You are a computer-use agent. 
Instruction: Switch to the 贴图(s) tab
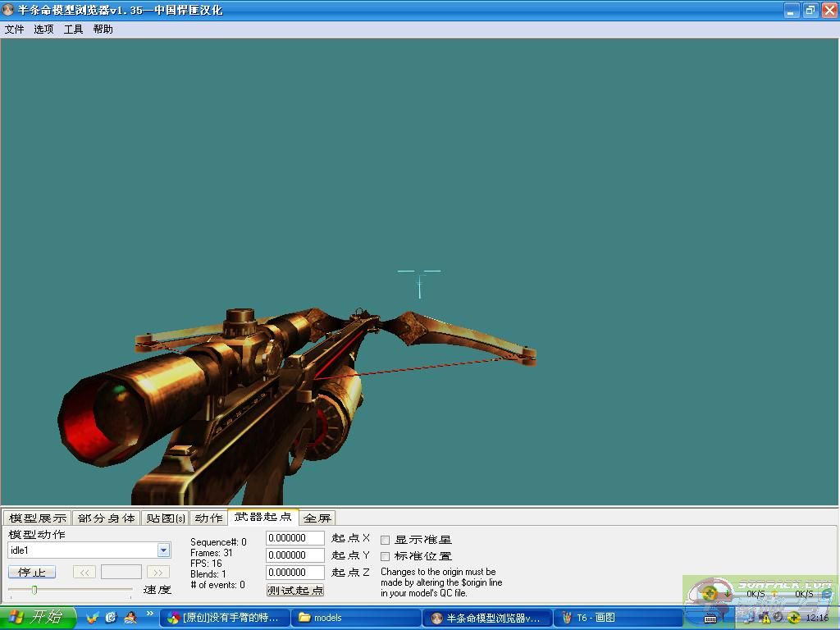pyautogui.click(x=166, y=518)
